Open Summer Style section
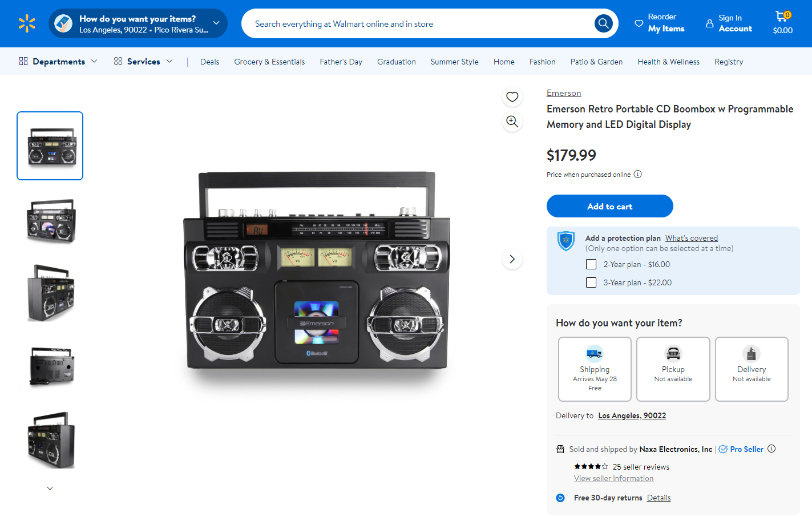The height and width of the screenshot is (517, 812). click(455, 62)
